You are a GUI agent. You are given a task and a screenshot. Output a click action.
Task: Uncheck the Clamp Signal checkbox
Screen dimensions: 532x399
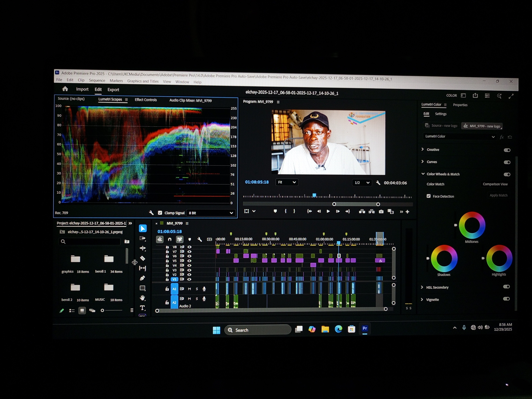(x=160, y=213)
